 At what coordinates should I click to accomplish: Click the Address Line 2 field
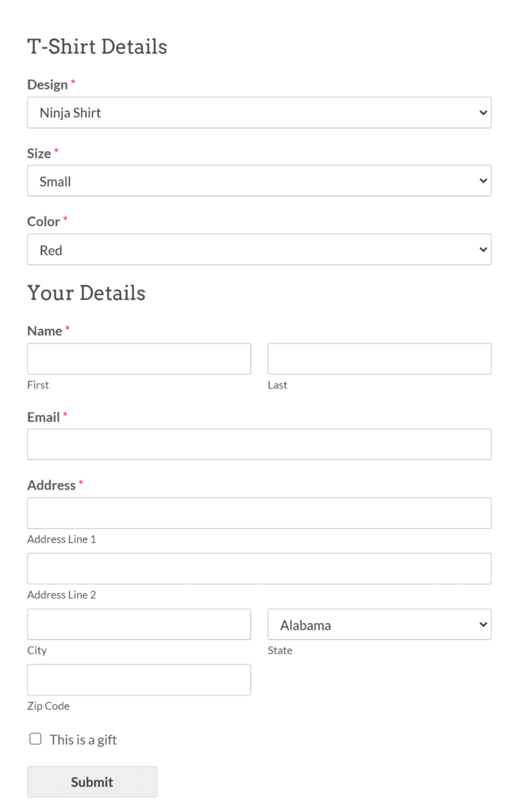[259, 569]
